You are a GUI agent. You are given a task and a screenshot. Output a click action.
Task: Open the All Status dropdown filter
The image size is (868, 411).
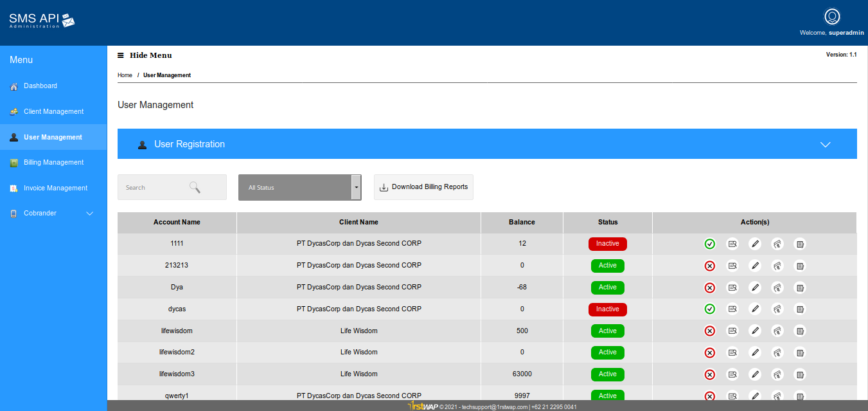pos(300,187)
